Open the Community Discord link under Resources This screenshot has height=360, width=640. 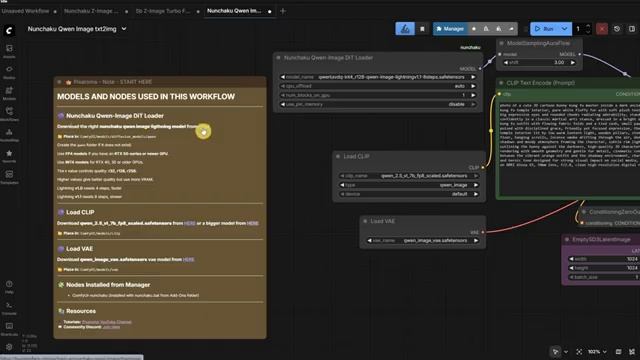click(111, 327)
